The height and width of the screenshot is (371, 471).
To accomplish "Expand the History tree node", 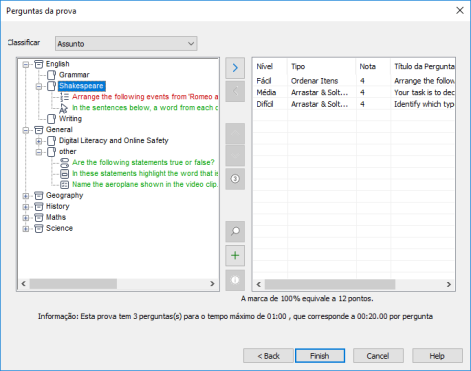I will pos(26,207).
